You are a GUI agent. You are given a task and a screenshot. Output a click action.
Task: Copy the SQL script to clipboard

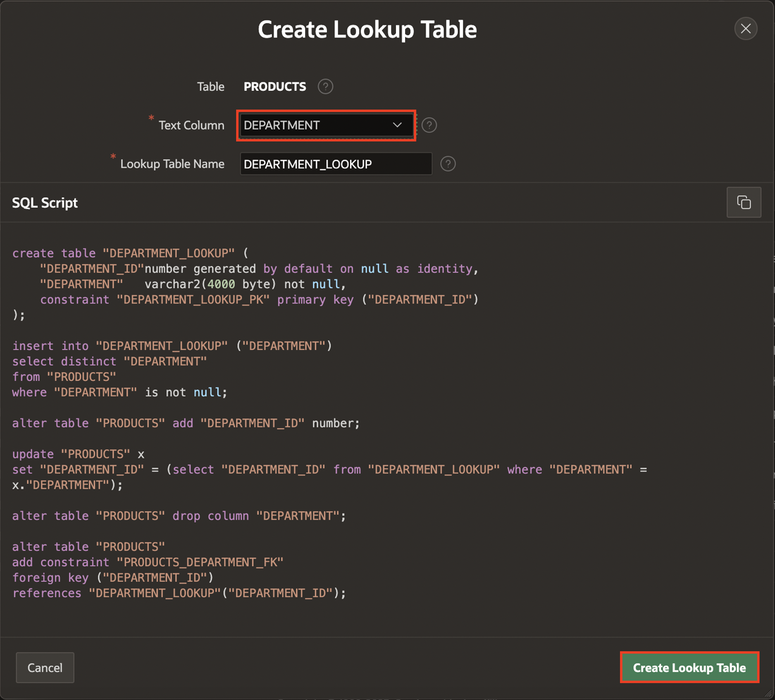click(744, 202)
